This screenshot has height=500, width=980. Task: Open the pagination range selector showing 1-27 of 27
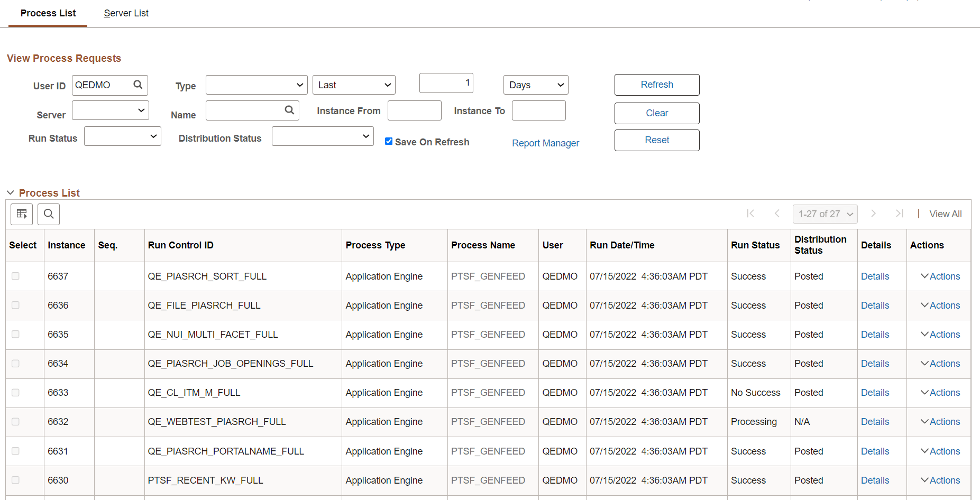coord(825,214)
